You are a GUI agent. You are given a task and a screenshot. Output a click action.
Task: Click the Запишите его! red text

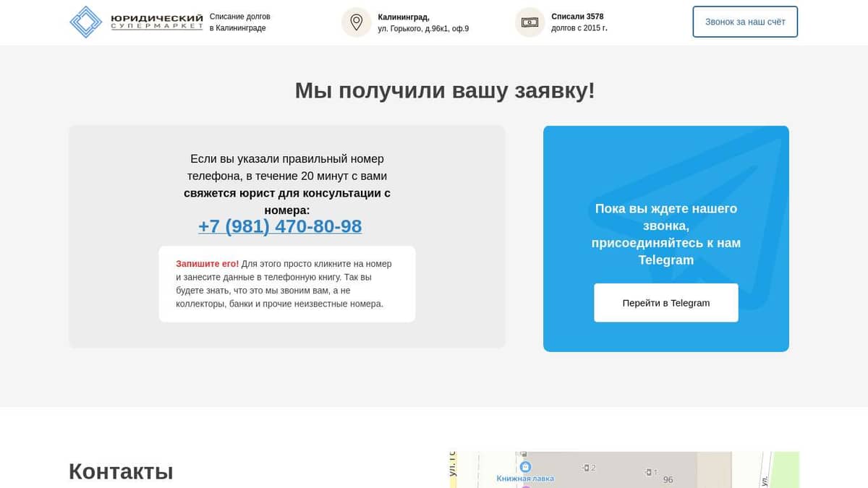click(207, 264)
